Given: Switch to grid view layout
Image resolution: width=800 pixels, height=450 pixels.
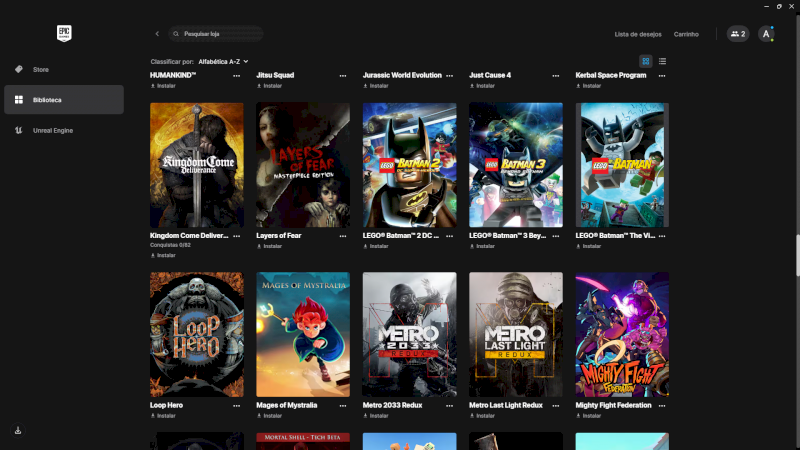Looking at the screenshot, I should click(x=646, y=61).
